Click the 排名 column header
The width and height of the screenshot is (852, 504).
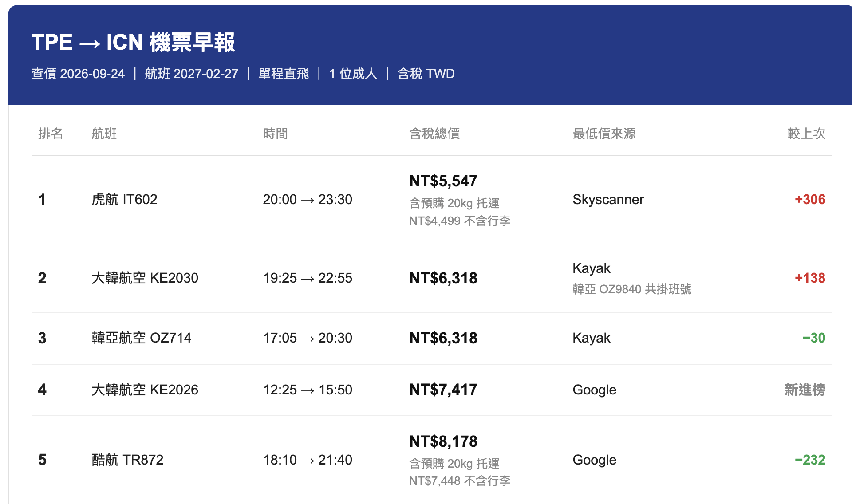click(51, 134)
